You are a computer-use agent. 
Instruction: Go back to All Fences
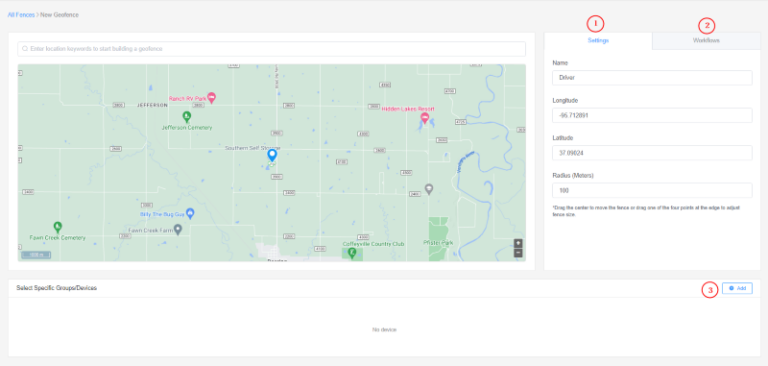21,15
